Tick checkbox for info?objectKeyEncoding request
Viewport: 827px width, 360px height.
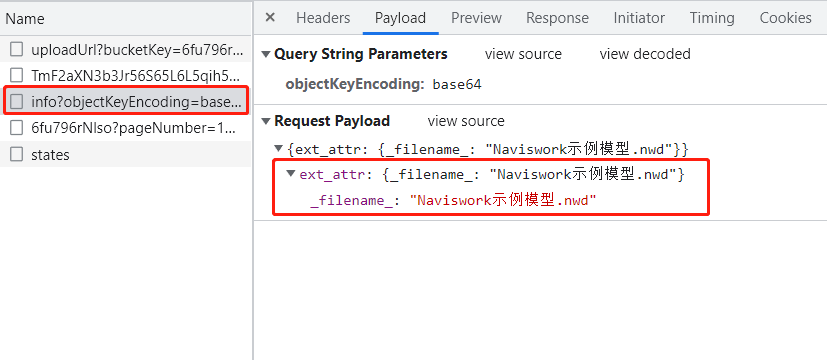coord(17,102)
